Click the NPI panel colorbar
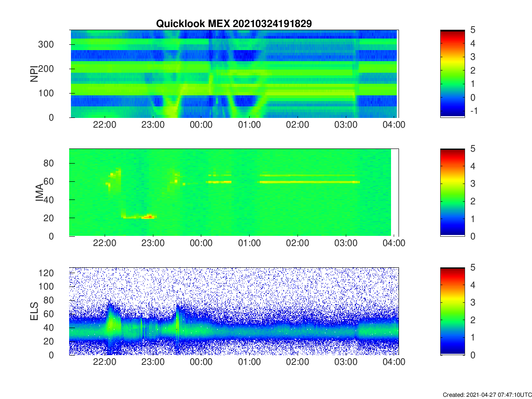The height and width of the screenshot is (399, 532). pos(453,74)
